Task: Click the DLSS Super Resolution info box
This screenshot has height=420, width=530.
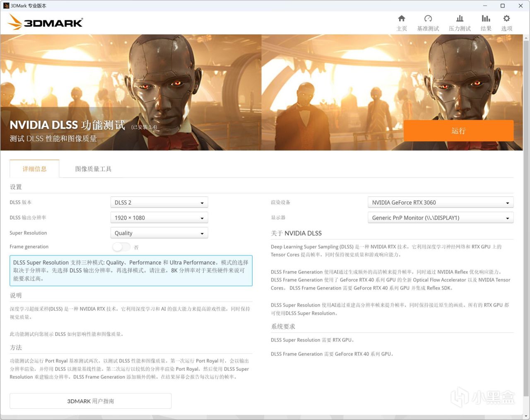Action: point(131,270)
